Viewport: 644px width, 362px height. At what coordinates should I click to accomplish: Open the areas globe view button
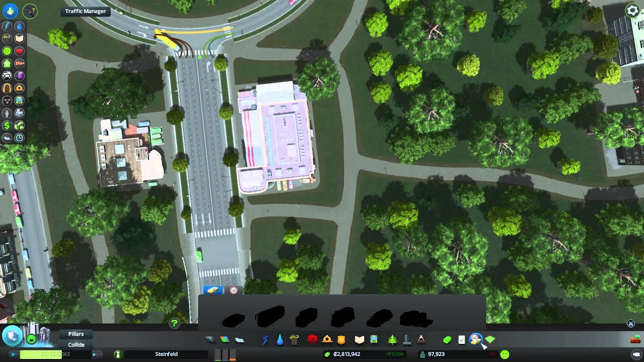[12, 335]
